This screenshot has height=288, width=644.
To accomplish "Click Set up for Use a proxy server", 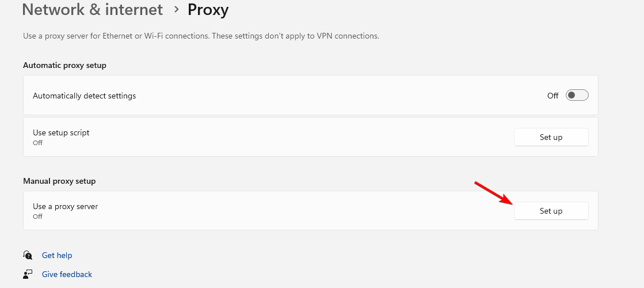I will click(x=551, y=211).
